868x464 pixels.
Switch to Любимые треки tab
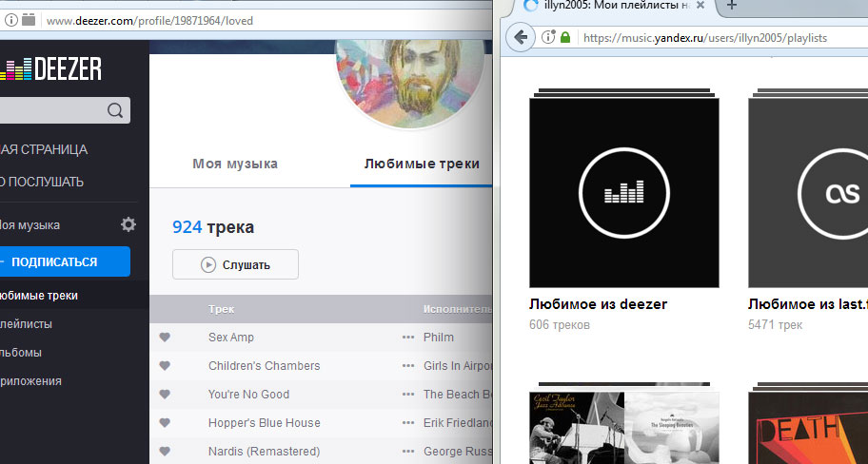coord(422,164)
